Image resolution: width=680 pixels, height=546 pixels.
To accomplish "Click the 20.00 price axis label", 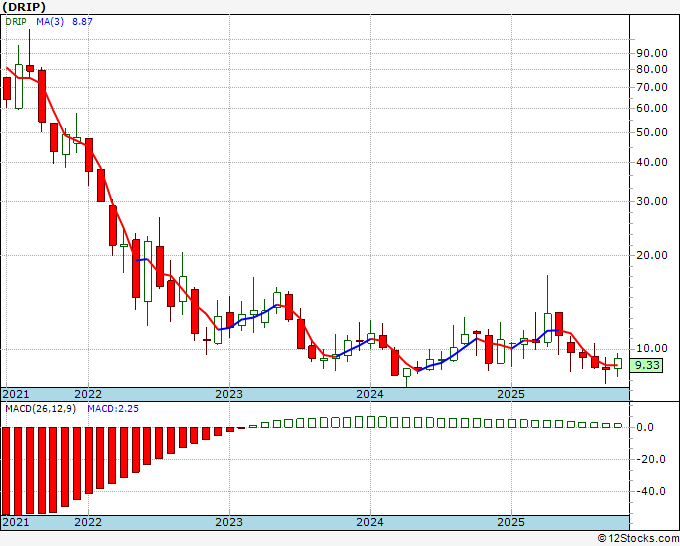I will pos(652,255).
